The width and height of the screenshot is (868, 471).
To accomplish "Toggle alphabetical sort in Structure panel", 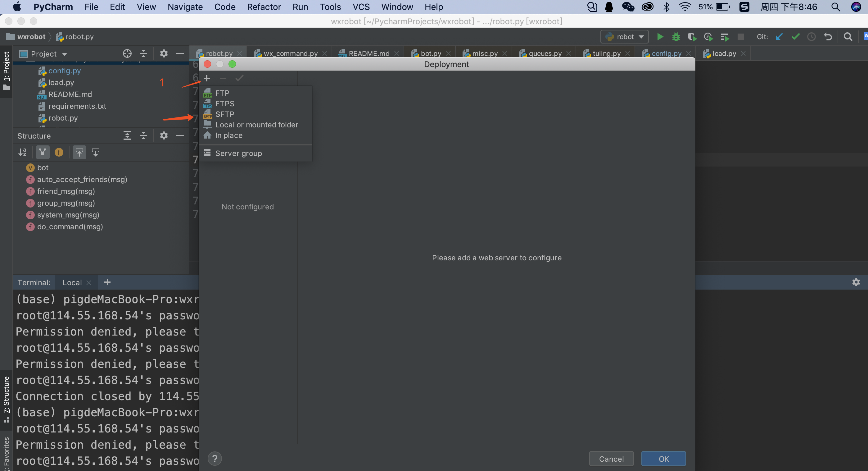I will (x=23, y=152).
